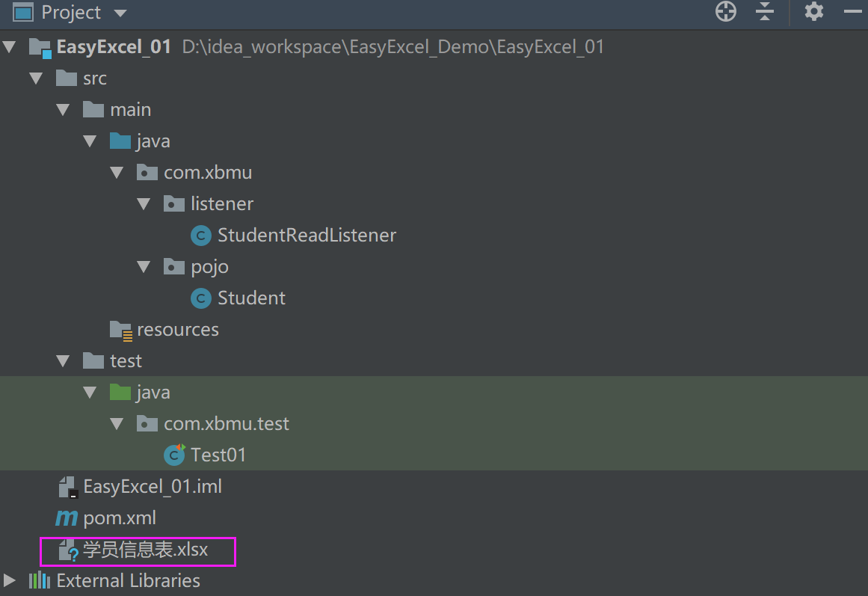Collapse the main folder arrow
Viewport: 868px width, 596px height.
(63, 110)
